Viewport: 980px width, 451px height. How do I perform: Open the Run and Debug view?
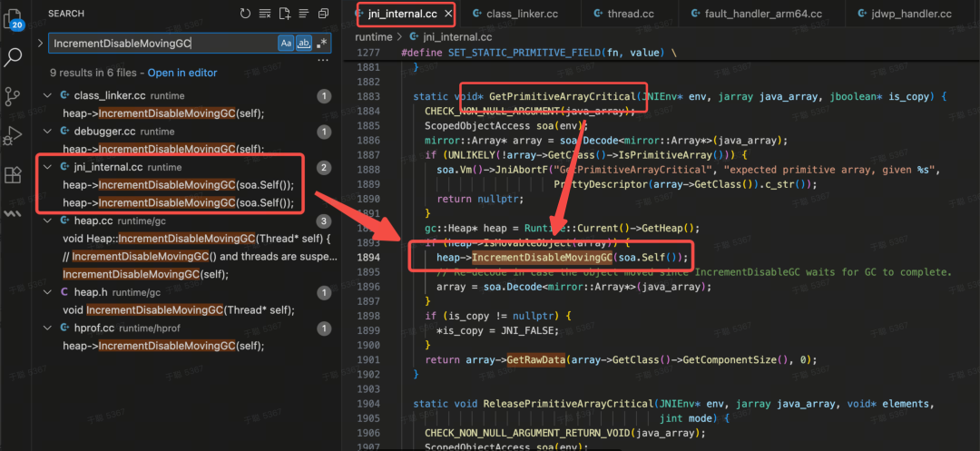[x=14, y=136]
